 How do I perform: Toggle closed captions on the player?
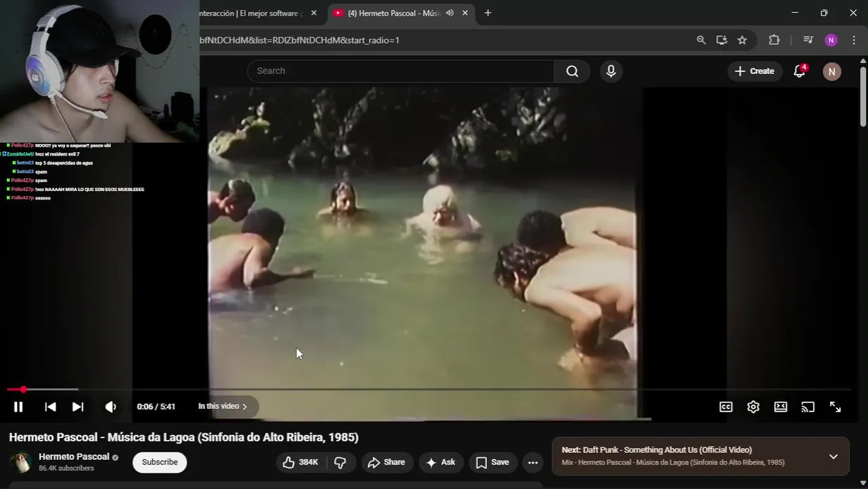coord(726,407)
